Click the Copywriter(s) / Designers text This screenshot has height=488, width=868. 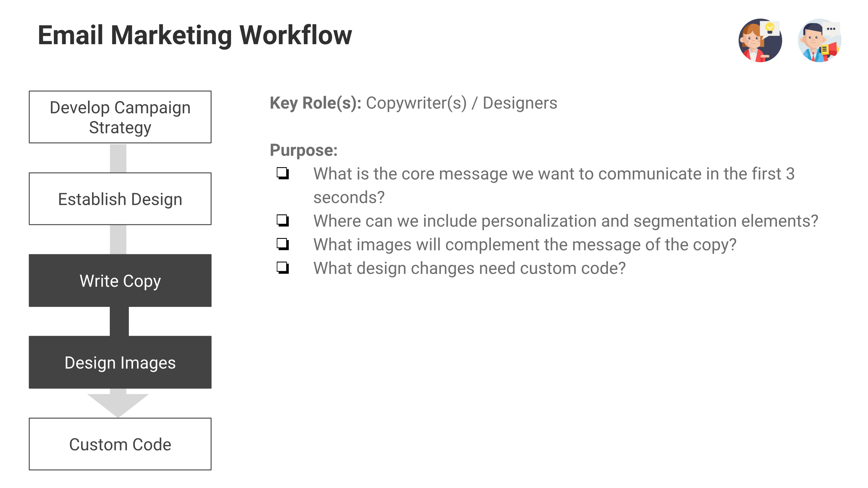pos(462,103)
